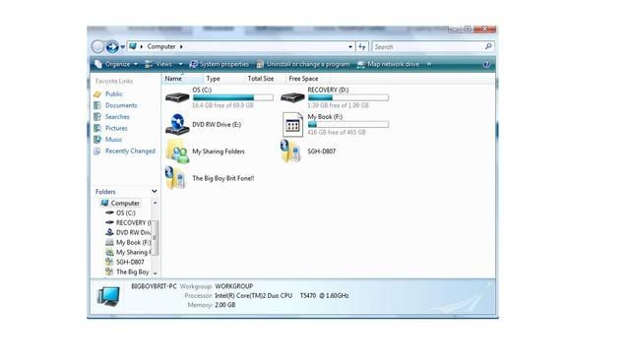Screen dimensions: 630x364
Task: Sort by the Name column header
Action: click(x=182, y=79)
